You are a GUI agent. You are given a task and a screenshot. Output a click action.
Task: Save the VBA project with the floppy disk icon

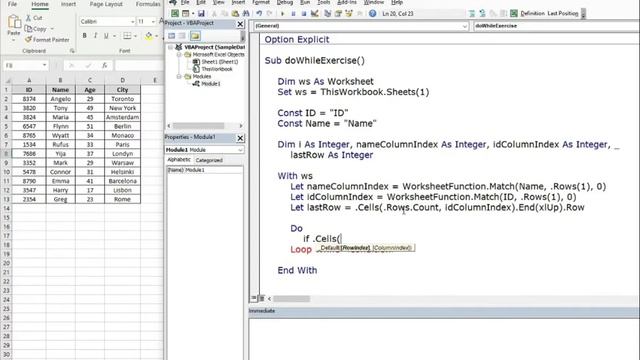point(201,13)
